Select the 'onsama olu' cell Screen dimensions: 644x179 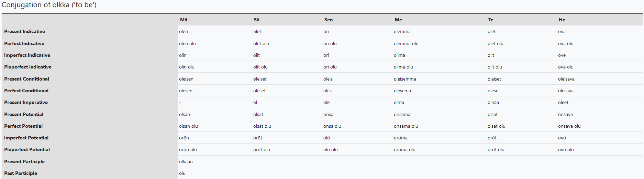tap(406, 126)
